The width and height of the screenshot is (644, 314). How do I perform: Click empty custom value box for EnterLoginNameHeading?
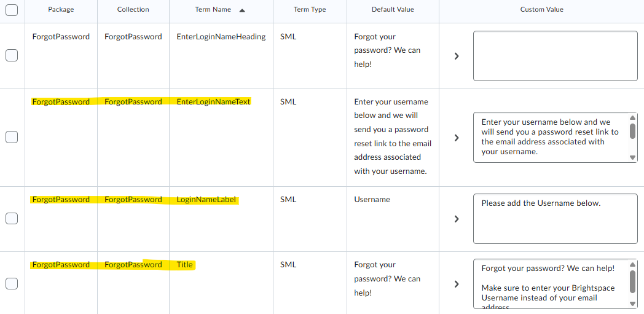point(555,56)
